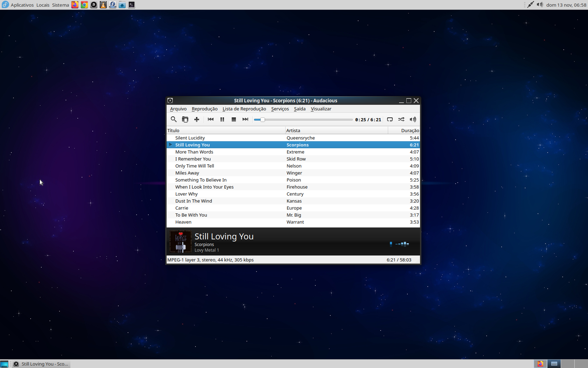The height and width of the screenshot is (368, 588).
Task: Click the show desktop icon in bottom panel
Action: click(4, 364)
